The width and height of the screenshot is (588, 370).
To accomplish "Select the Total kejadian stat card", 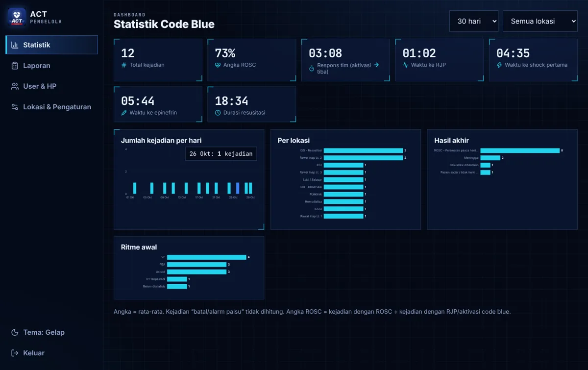I will point(158,60).
